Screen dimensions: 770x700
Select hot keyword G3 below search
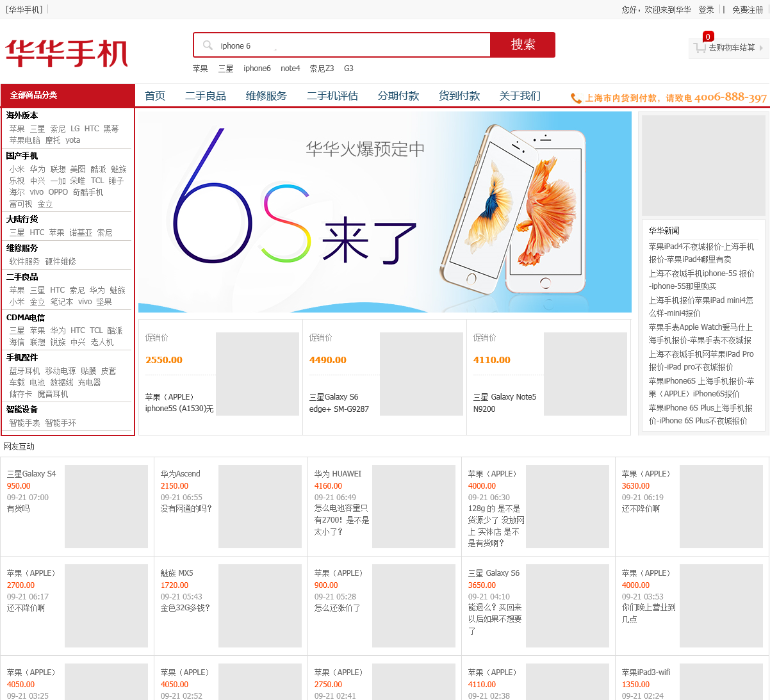tap(348, 69)
